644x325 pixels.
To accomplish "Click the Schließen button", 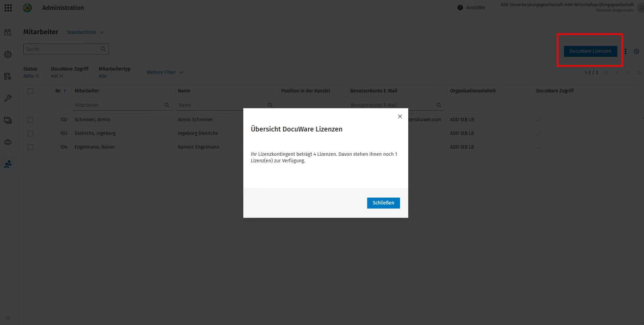I will point(383,203).
